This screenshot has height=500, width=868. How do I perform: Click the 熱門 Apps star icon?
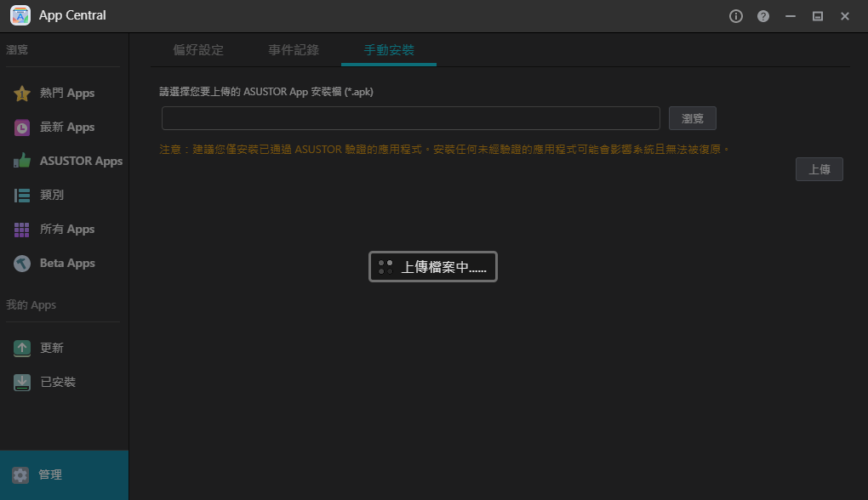point(21,94)
